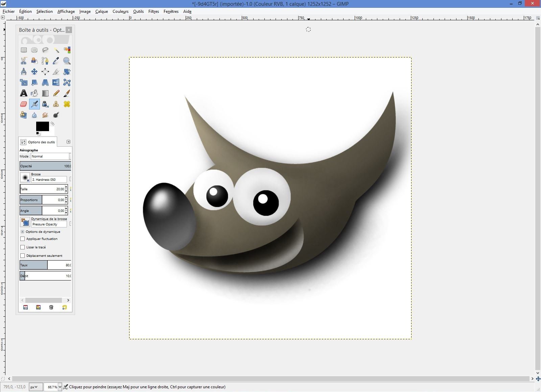The height and width of the screenshot is (392, 541).
Task: Select the Airbrush tool
Action: (34, 104)
